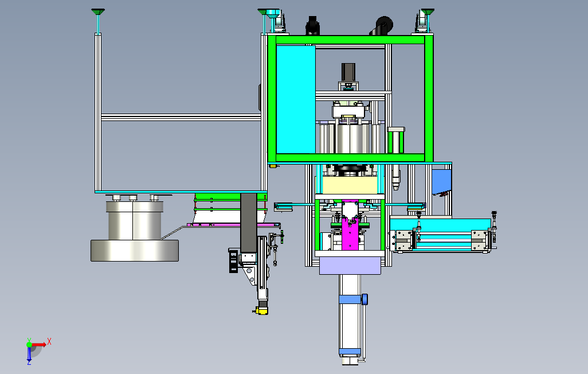This screenshot has width=588, height=374.
Task: Select the dark gray vertical chute plate
Action: (x=248, y=223)
